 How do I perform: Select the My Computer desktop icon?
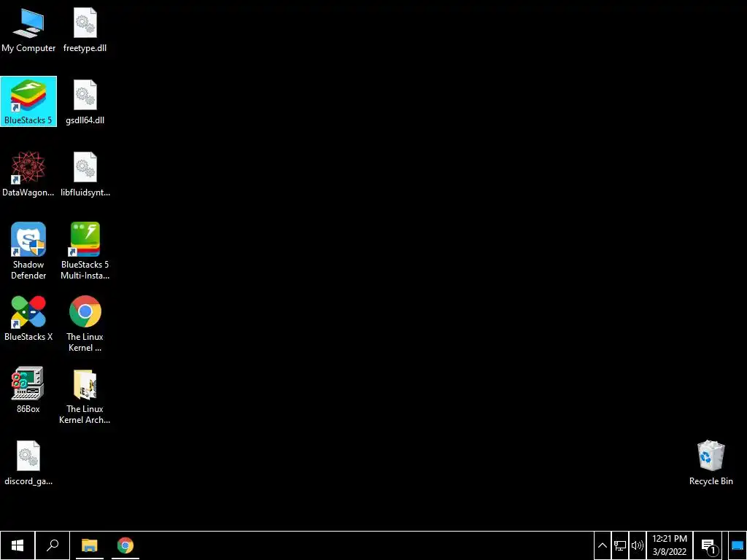coord(28,29)
